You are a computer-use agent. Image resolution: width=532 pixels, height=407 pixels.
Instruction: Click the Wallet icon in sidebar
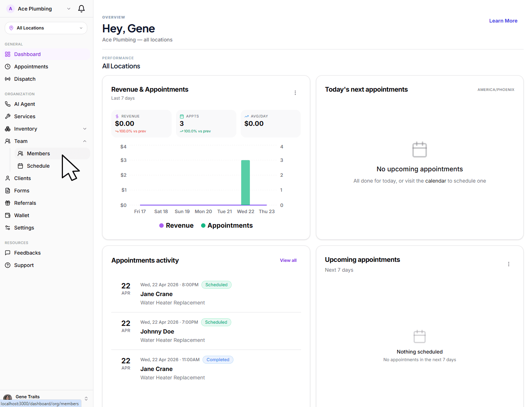point(8,215)
